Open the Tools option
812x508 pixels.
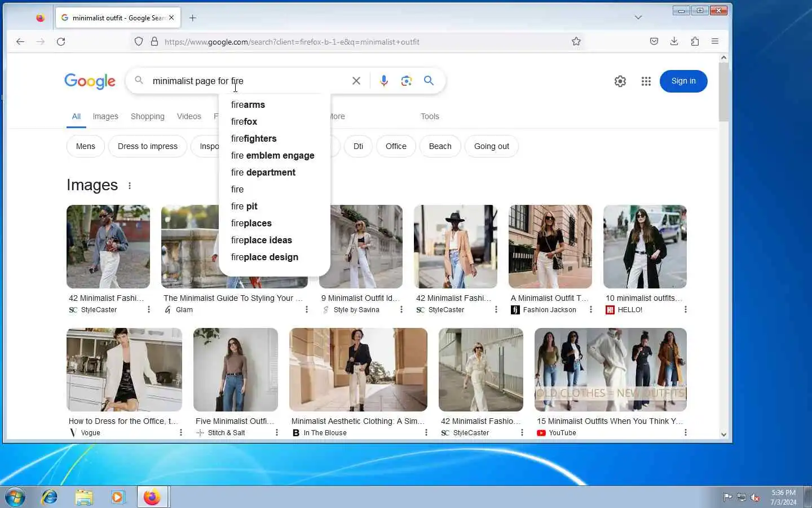click(430, 116)
